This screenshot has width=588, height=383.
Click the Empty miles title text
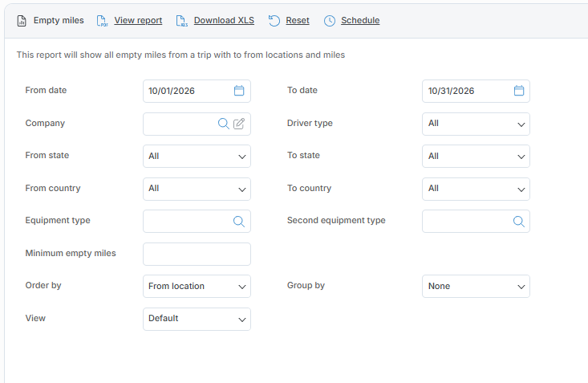click(x=59, y=20)
